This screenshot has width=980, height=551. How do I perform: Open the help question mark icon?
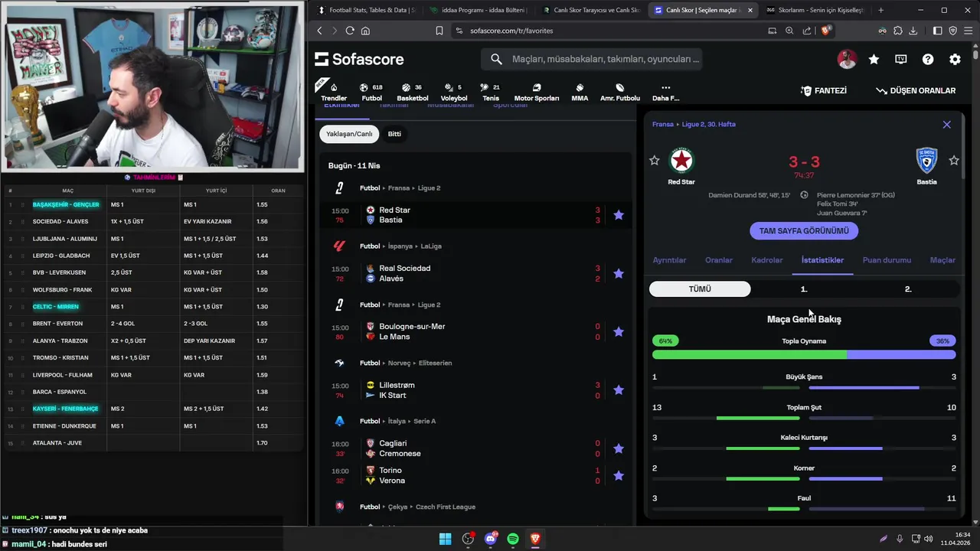(928, 59)
